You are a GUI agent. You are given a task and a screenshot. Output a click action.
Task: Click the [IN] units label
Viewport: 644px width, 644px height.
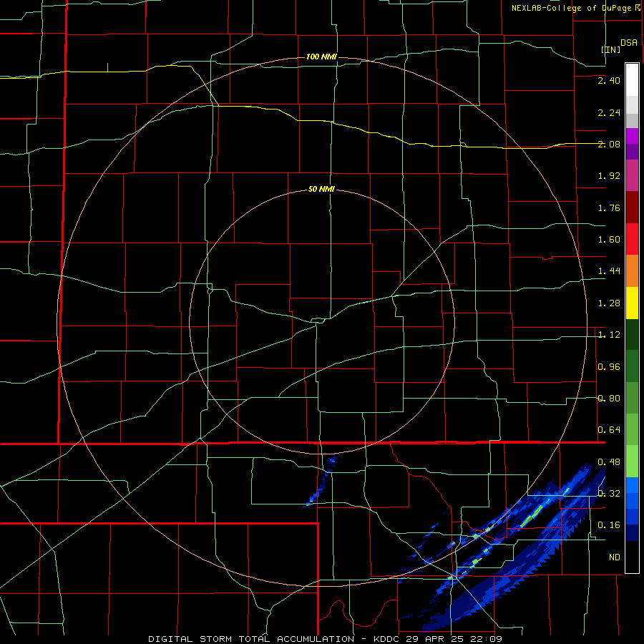coord(611,49)
